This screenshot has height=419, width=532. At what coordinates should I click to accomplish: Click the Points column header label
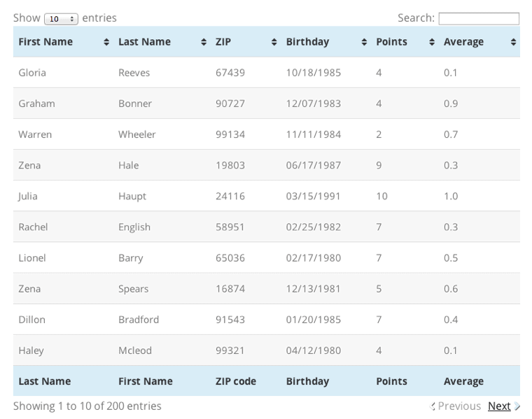tap(391, 42)
